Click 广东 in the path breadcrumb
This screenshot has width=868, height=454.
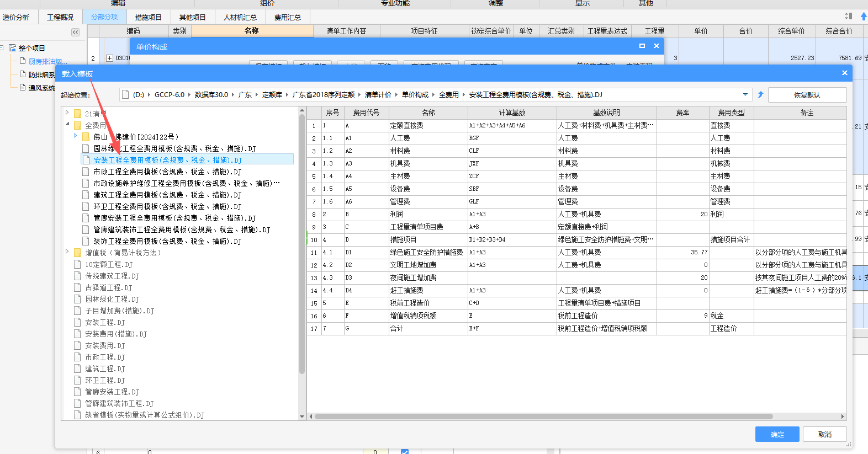point(245,95)
